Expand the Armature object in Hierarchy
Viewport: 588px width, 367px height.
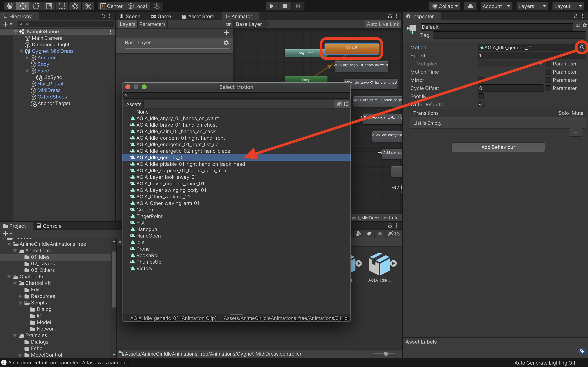tap(27, 58)
